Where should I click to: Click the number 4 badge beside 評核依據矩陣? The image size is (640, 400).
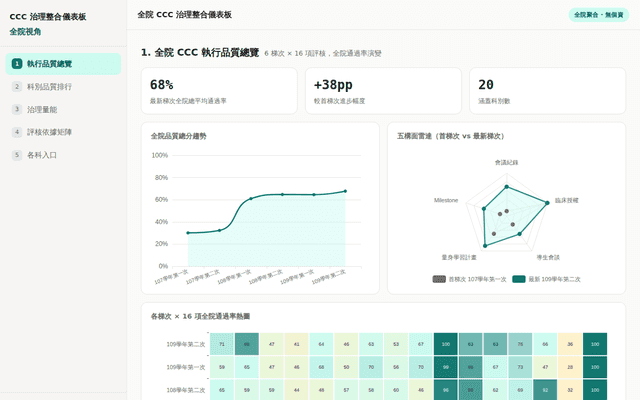(17, 132)
